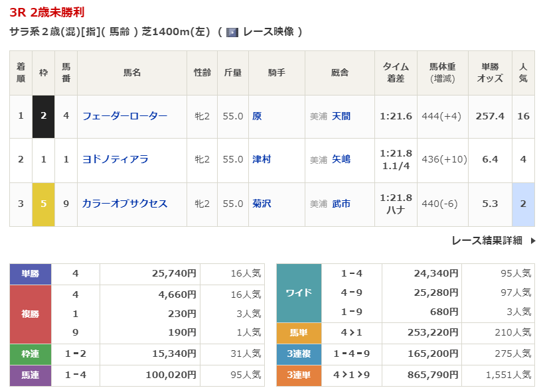Click the 馬名 column header
This screenshot has height=392, width=543.
point(132,73)
